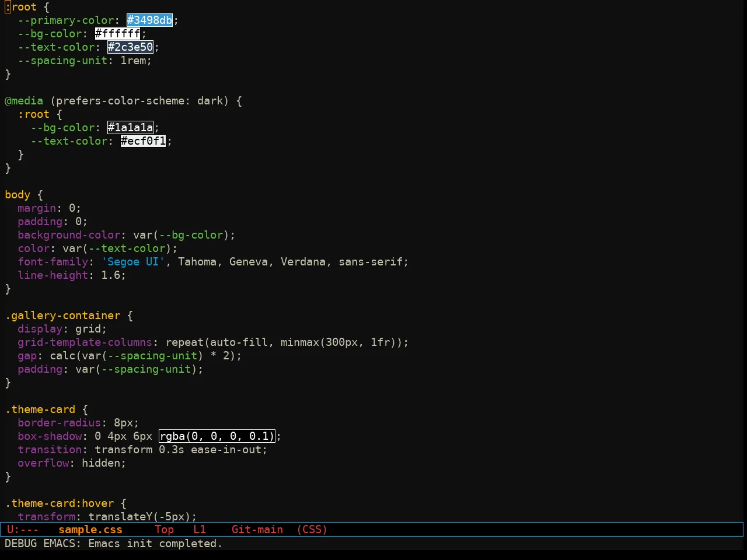Click the 'box-shadow' property name

[50, 436]
